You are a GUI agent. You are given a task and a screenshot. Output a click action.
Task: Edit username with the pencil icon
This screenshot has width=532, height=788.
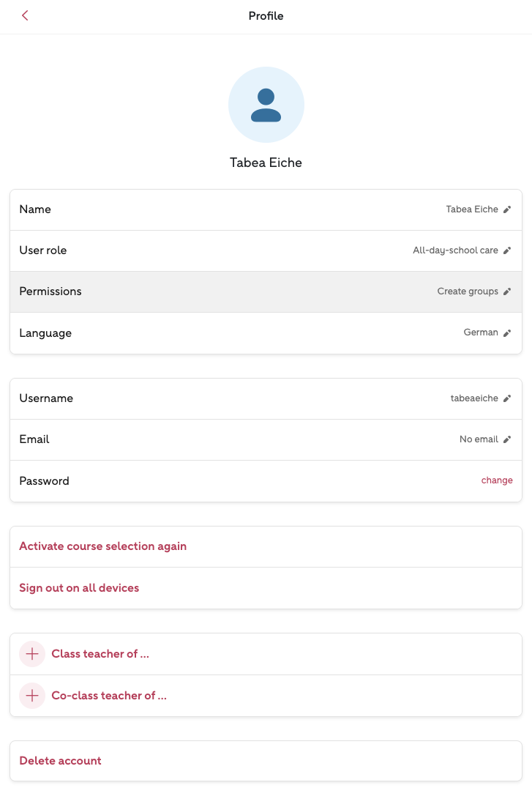[x=507, y=398]
